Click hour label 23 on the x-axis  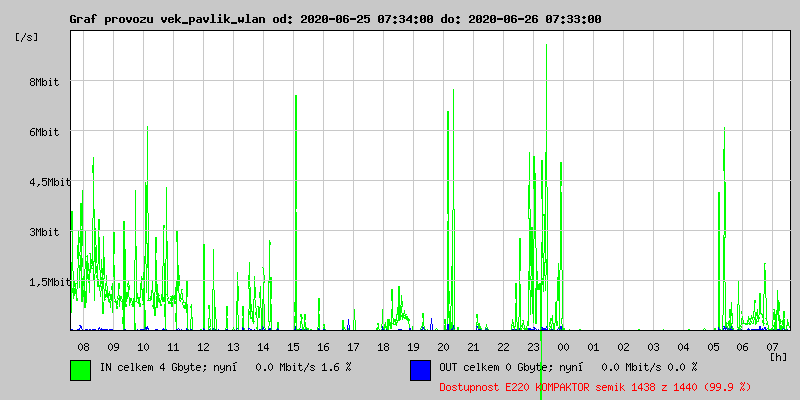tap(533, 347)
